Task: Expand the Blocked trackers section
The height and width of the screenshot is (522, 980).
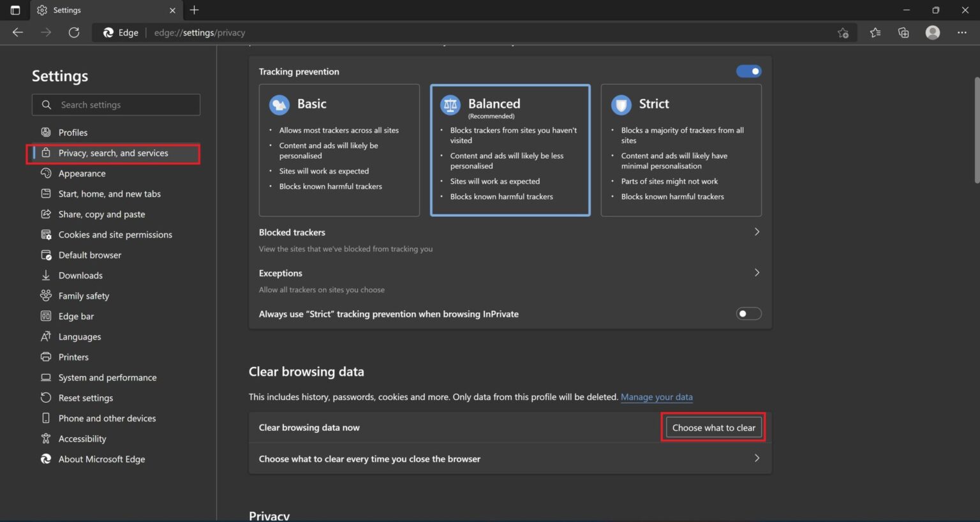Action: pyautogui.click(x=757, y=232)
